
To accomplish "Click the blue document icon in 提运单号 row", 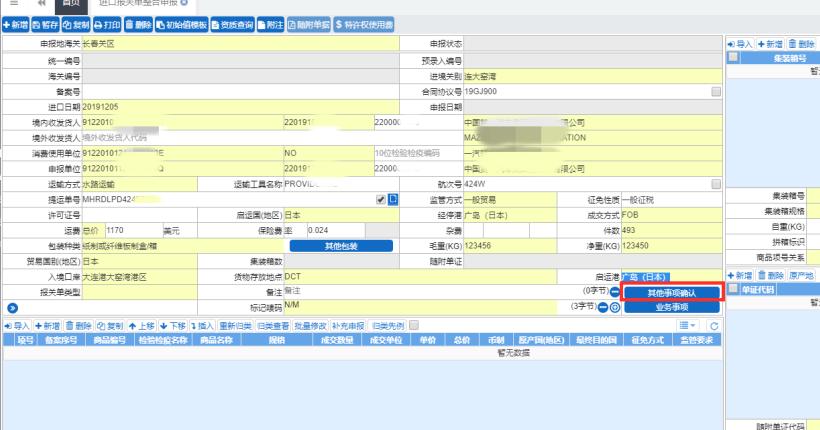I will tap(393, 199).
